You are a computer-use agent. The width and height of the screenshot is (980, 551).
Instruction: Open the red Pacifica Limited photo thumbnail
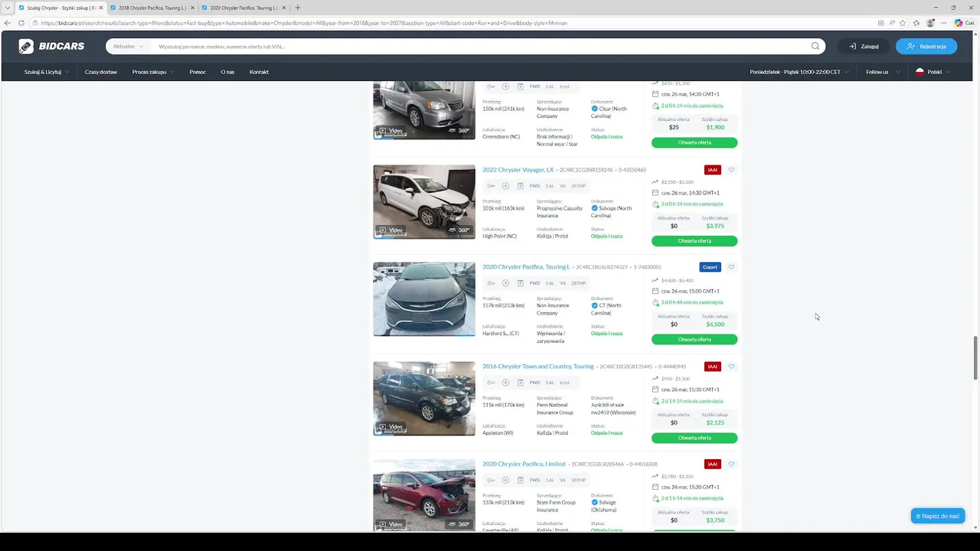tap(424, 494)
